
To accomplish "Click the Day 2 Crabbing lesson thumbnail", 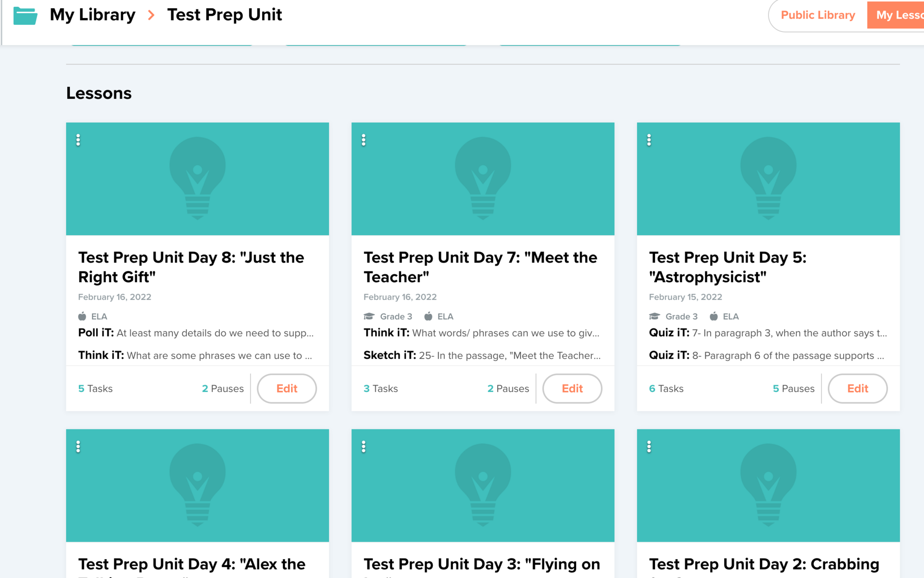I will [768, 485].
